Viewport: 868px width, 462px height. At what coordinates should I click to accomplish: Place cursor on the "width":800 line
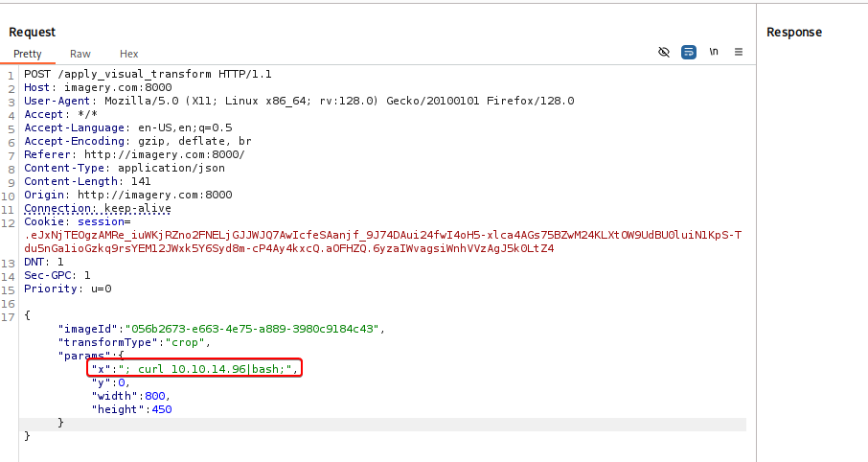click(130, 396)
